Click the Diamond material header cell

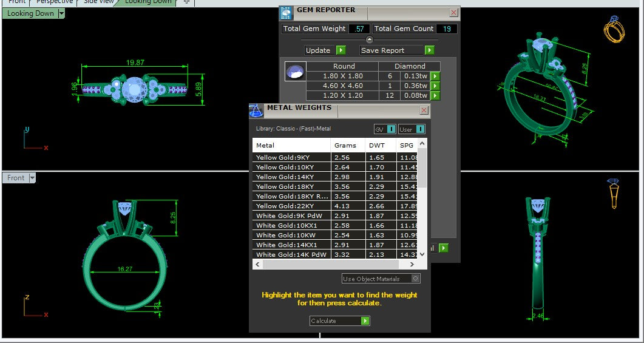410,66
